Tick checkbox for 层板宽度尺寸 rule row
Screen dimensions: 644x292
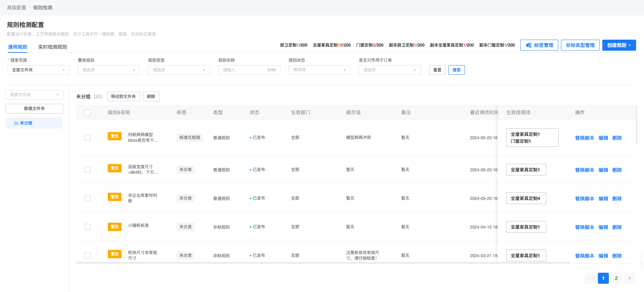coord(87,170)
